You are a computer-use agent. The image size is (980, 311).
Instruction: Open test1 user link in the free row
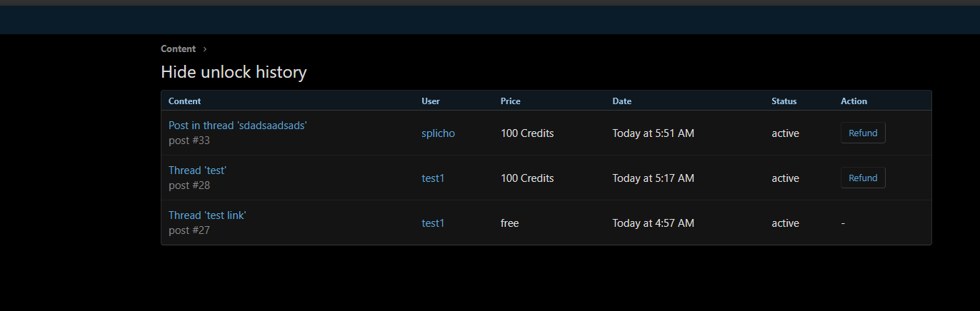click(x=433, y=223)
